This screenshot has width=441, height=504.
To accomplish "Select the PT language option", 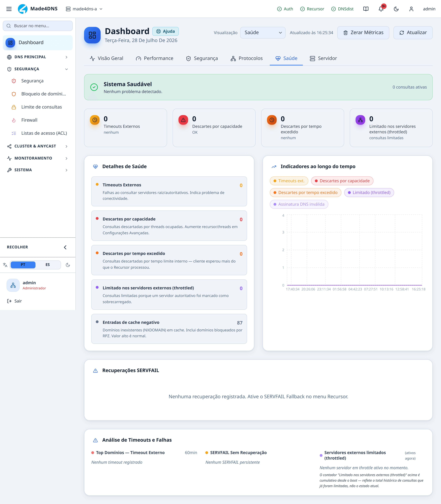I will 23,265.
